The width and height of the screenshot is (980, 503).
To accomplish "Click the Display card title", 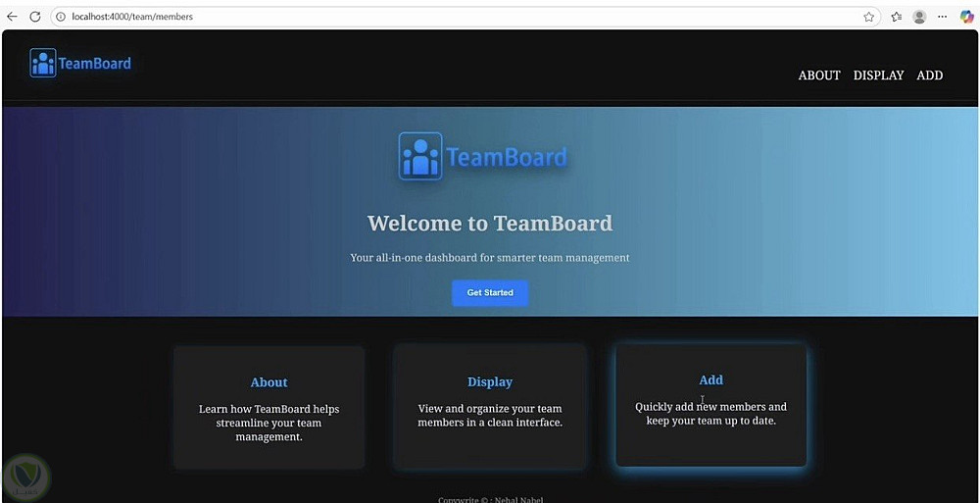I will click(490, 381).
